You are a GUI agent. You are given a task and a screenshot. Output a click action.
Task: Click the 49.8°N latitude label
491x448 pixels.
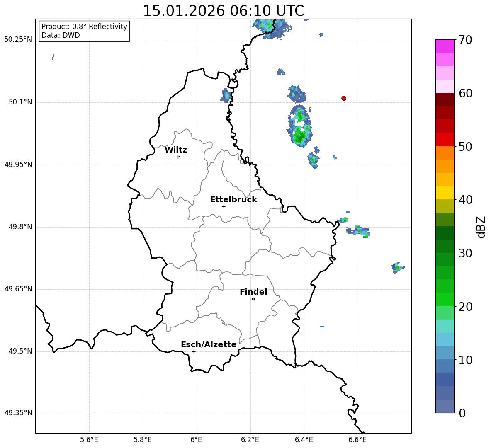click(20, 227)
